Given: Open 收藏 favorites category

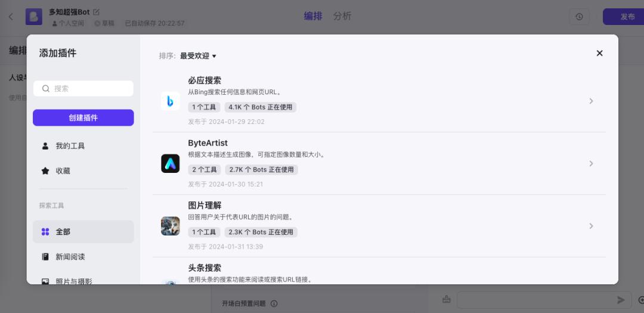Looking at the screenshot, I should click(x=83, y=171).
